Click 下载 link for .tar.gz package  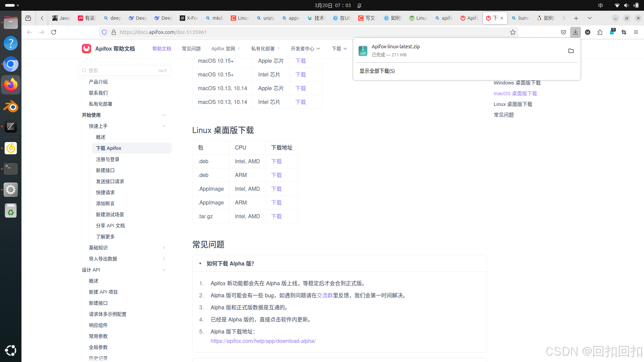pos(276,217)
